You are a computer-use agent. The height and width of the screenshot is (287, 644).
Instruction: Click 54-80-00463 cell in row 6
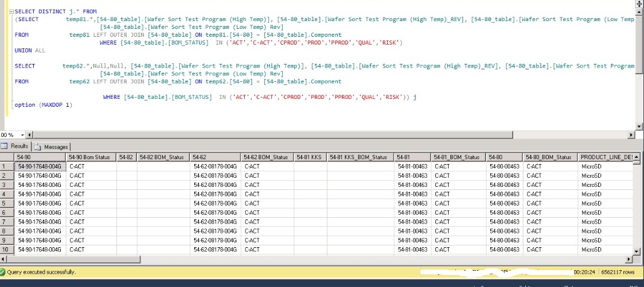(x=505, y=213)
